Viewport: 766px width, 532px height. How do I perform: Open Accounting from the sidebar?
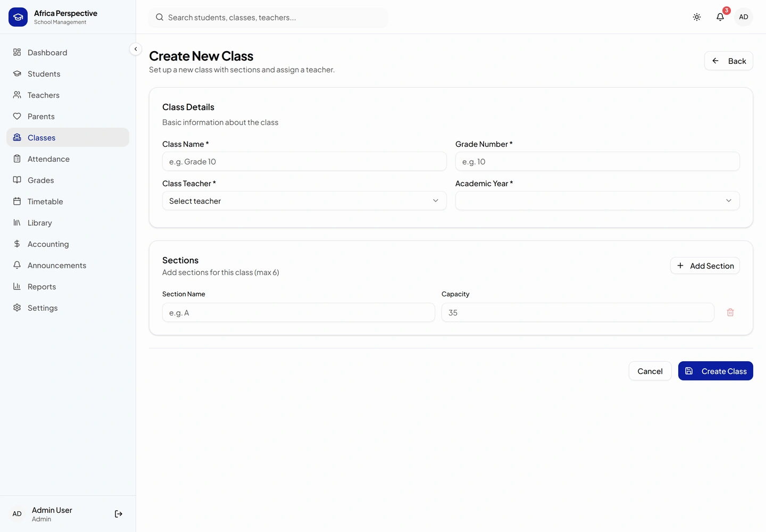click(68, 244)
